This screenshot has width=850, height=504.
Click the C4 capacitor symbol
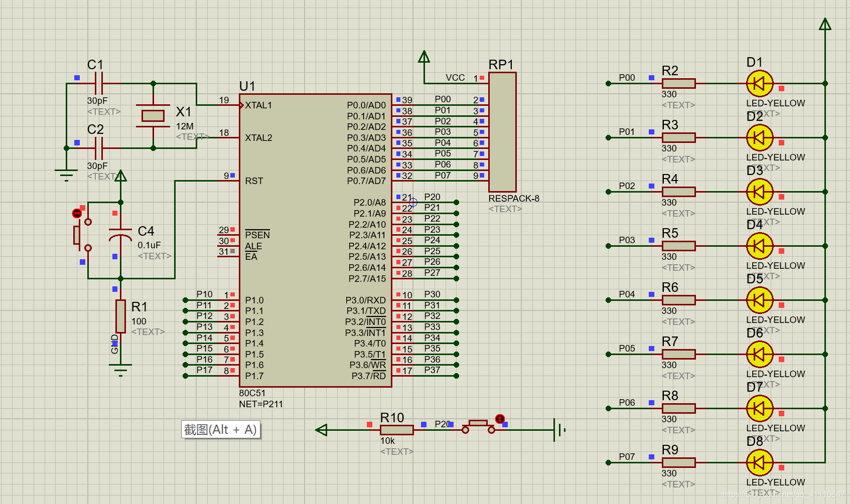pyautogui.click(x=120, y=234)
